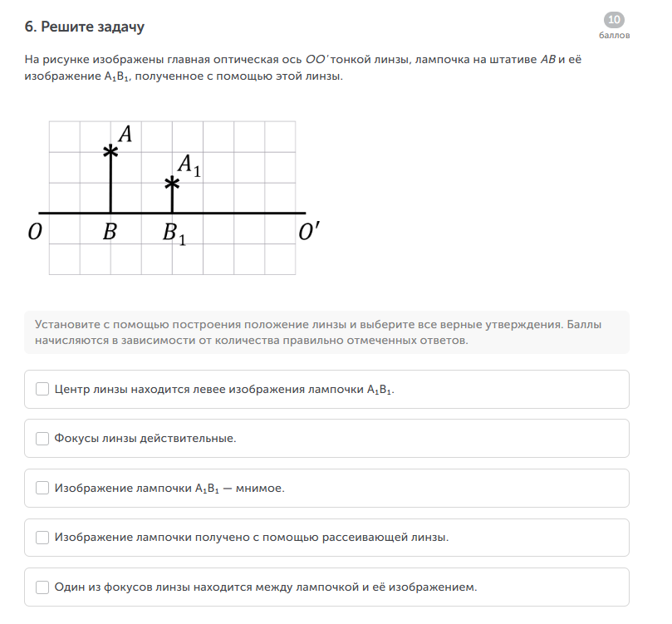
Task: Click the 'баллов' label under the badge
Action: [614, 36]
